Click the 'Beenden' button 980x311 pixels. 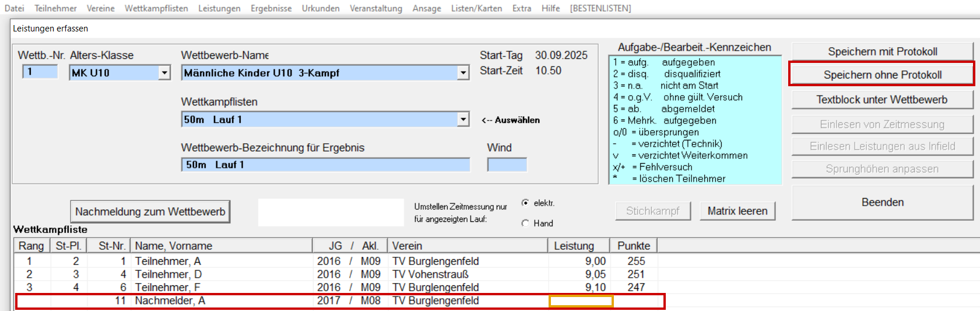pos(882,202)
